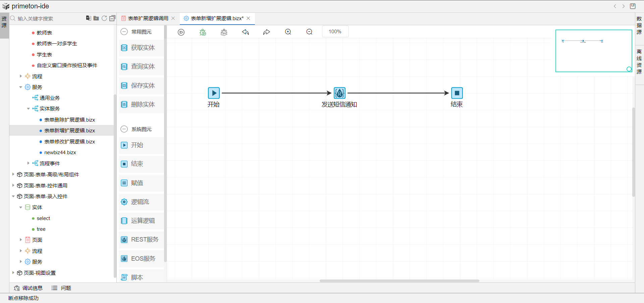644x303 pixels.
Task: Open 表单修改扩展逻辑.bizx in the tree
Action: click(x=69, y=141)
